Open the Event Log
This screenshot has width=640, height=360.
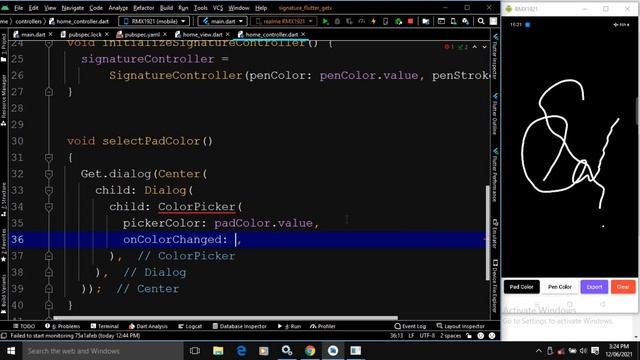click(410, 326)
